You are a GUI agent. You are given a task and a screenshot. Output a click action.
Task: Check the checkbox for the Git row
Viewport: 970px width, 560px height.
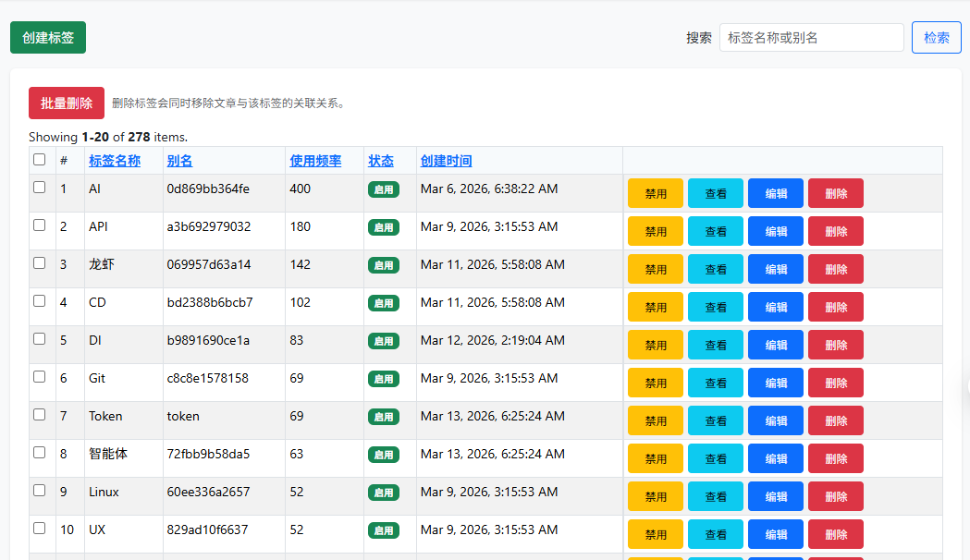40,376
